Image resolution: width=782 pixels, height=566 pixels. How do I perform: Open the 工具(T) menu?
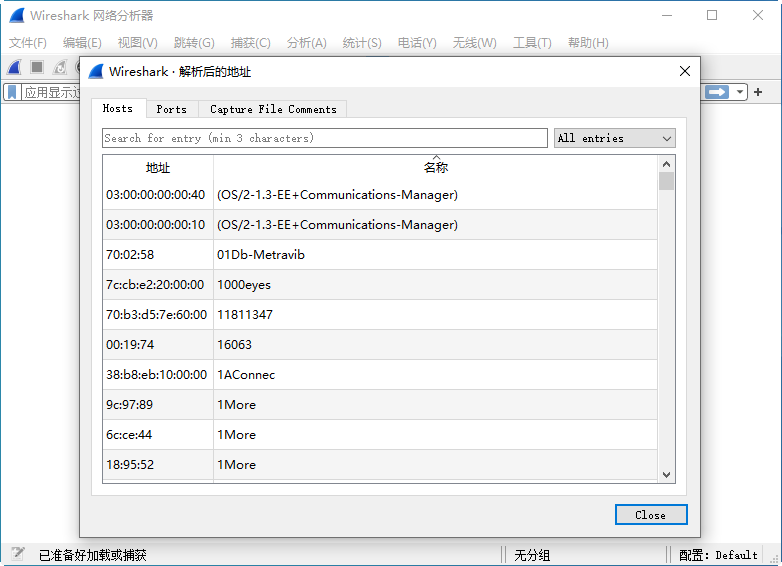(532, 43)
